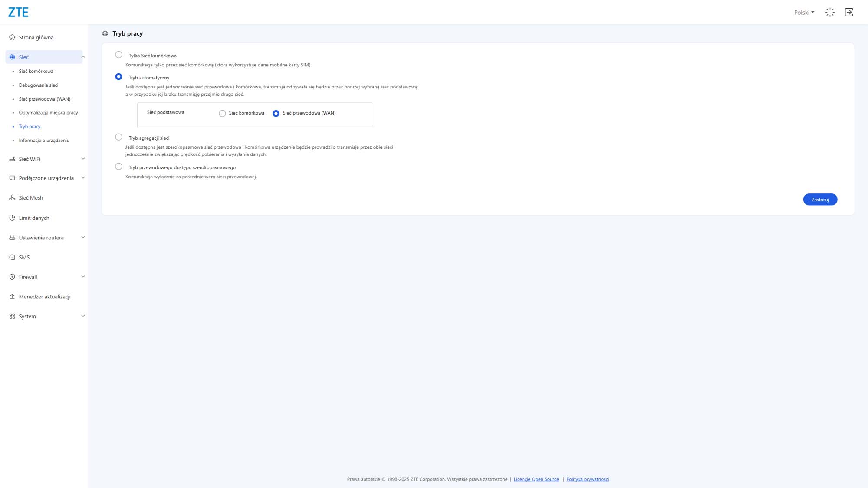Click the Tryb pracy page heading
The height and width of the screenshot is (488, 868).
tap(128, 33)
